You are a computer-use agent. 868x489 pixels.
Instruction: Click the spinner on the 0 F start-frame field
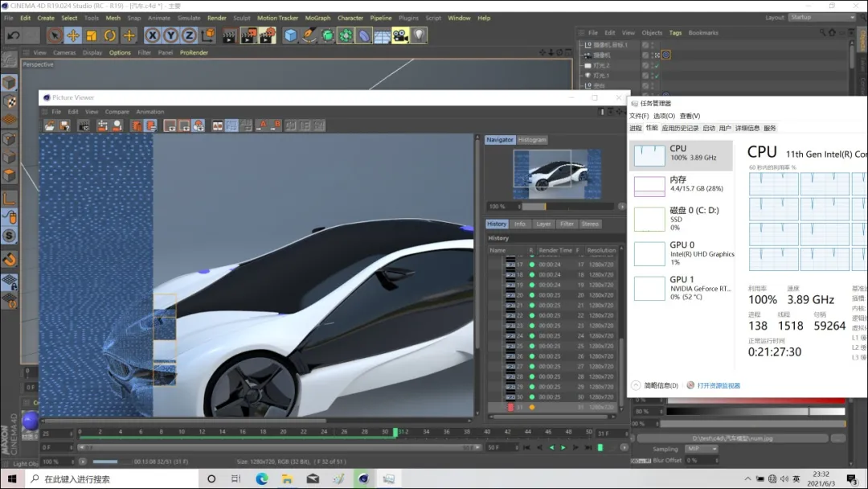coord(72,447)
